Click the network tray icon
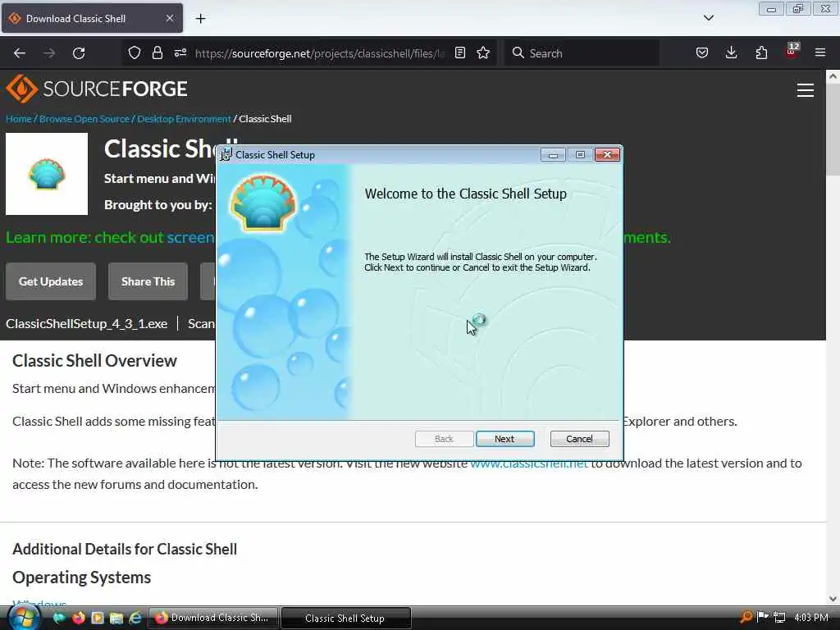 coord(779,618)
